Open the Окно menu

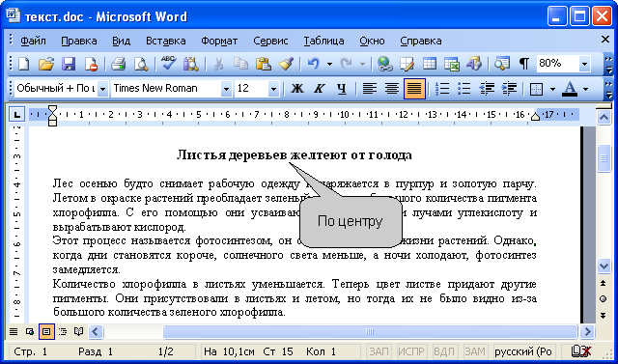click(372, 41)
